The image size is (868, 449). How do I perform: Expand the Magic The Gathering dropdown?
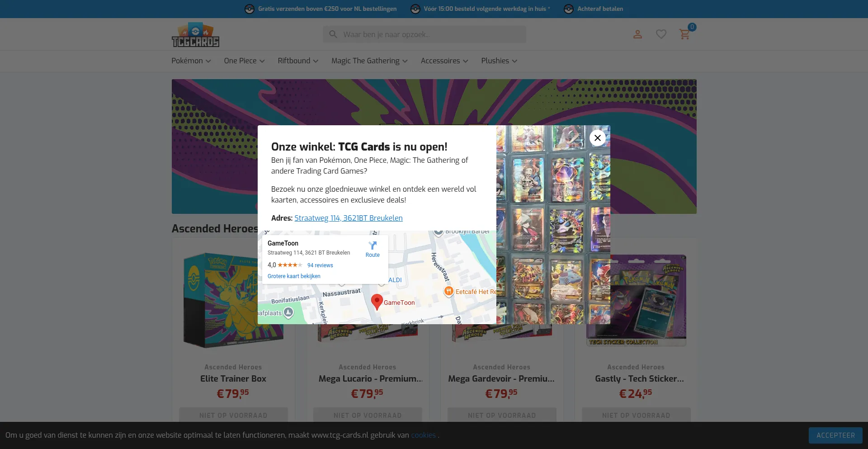369,61
